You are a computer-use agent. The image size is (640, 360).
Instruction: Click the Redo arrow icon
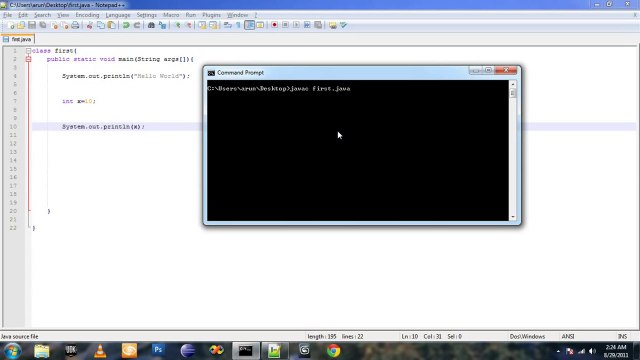137,25
